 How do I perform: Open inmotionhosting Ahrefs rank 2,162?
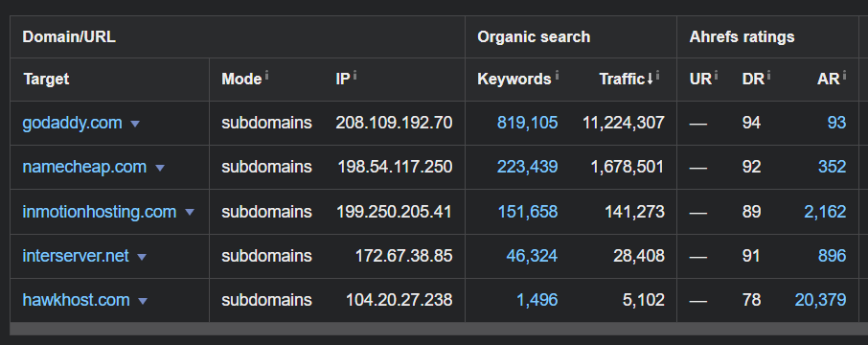[825, 212]
